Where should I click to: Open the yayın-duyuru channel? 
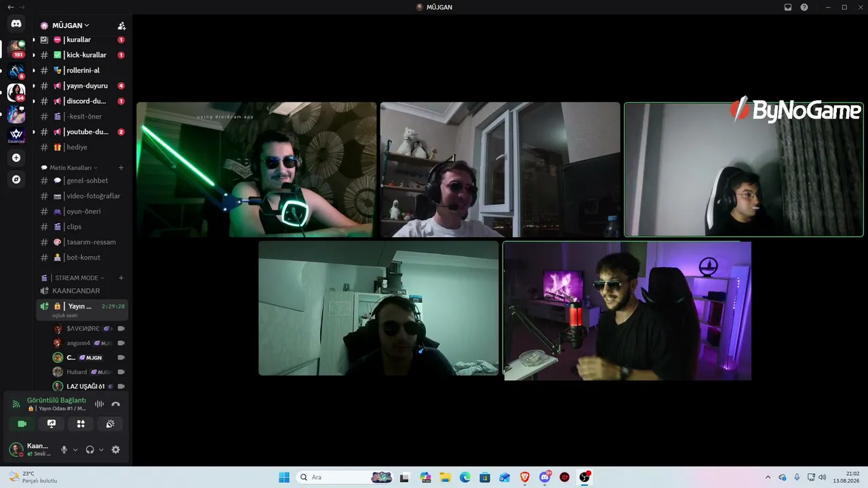[x=83, y=86]
